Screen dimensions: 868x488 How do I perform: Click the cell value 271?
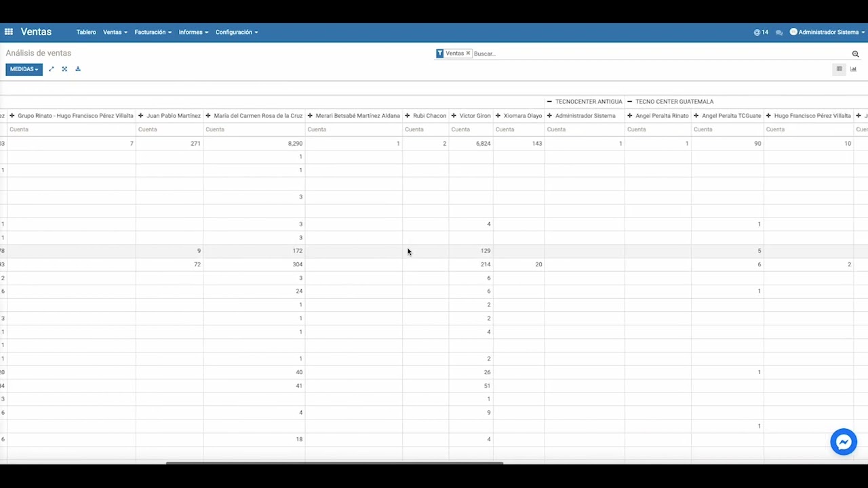click(195, 144)
